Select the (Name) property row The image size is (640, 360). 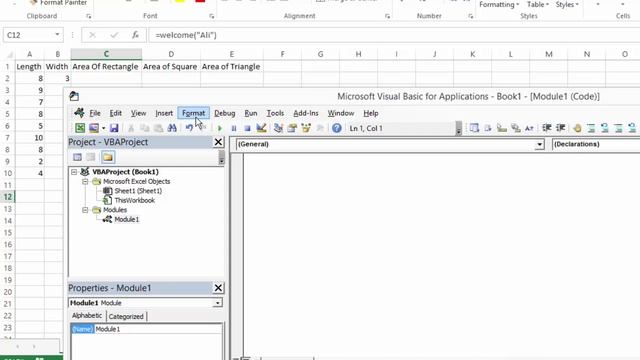click(147, 329)
